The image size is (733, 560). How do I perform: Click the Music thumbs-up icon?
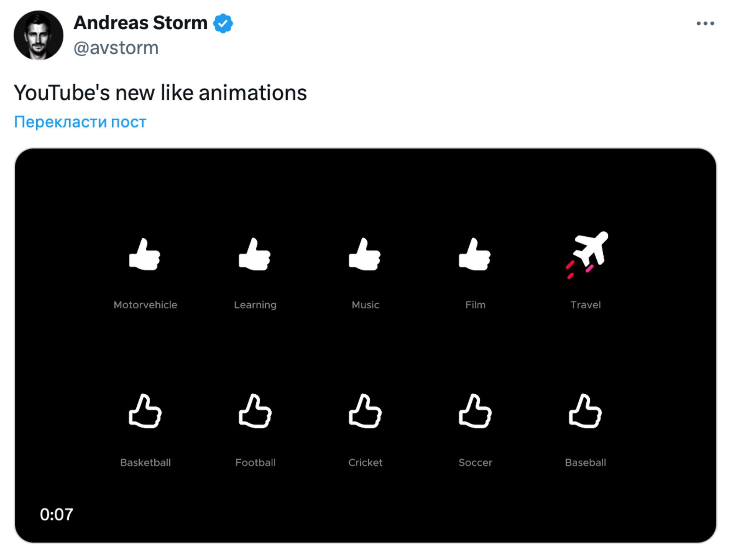coord(365,254)
